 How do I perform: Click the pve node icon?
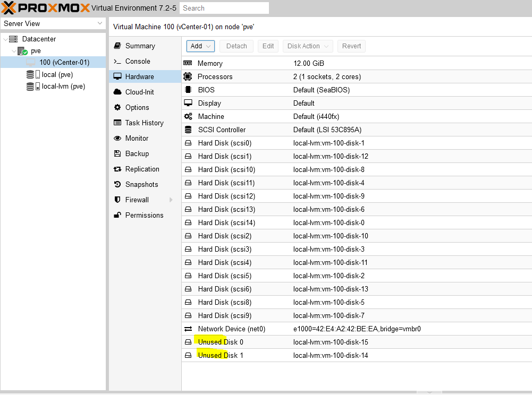(22, 51)
